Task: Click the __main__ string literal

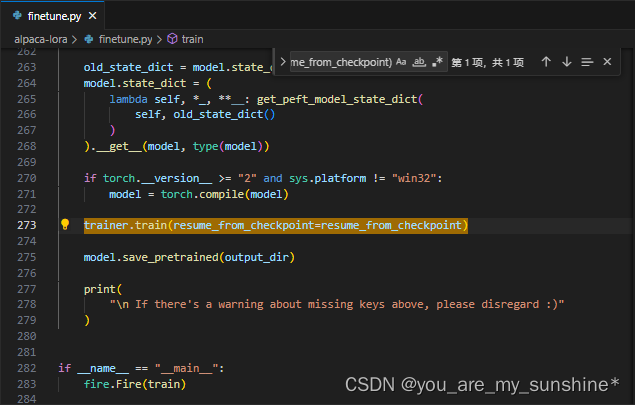Action: (x=186, y=368)
